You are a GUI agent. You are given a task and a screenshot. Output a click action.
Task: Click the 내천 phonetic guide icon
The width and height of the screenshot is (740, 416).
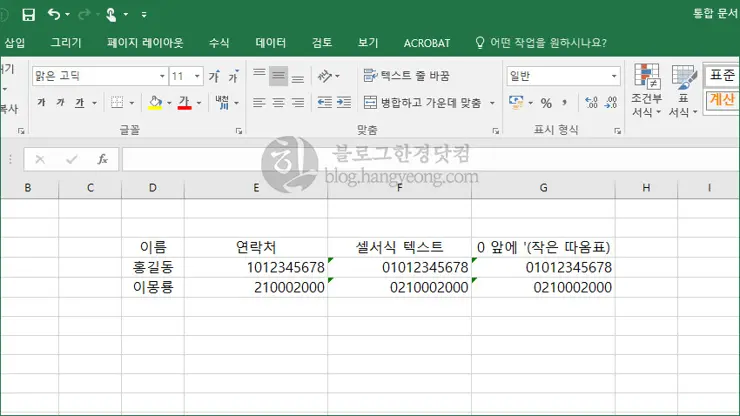(x=222, y=102)
